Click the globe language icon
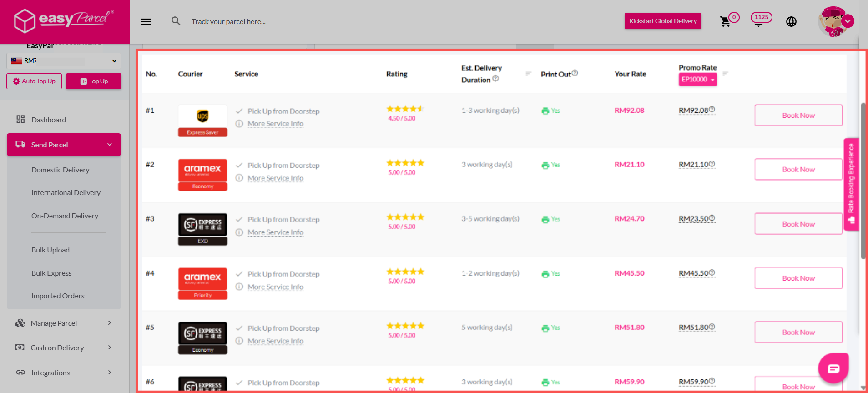 click(791, 21)
